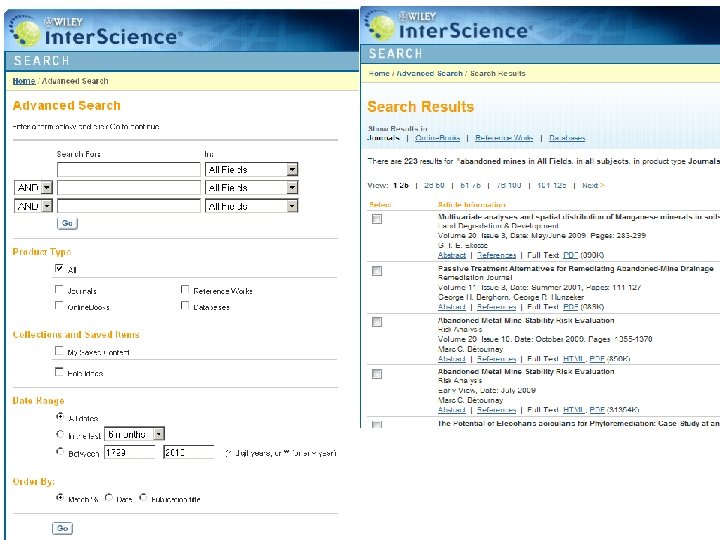
Task: Open the second AND operator dropdown
Action: [33, 206]
